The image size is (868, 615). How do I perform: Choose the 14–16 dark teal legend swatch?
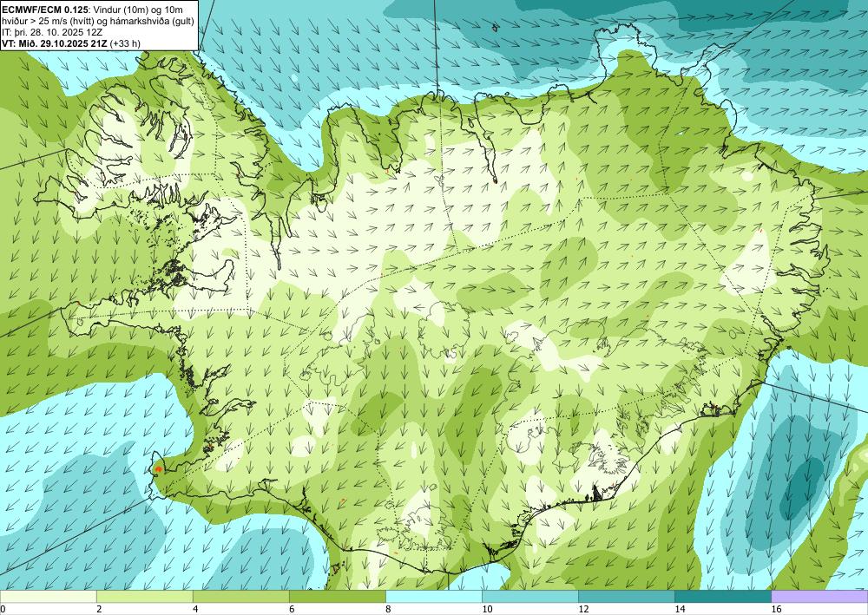pyautogui.click(x=722, y=597)
